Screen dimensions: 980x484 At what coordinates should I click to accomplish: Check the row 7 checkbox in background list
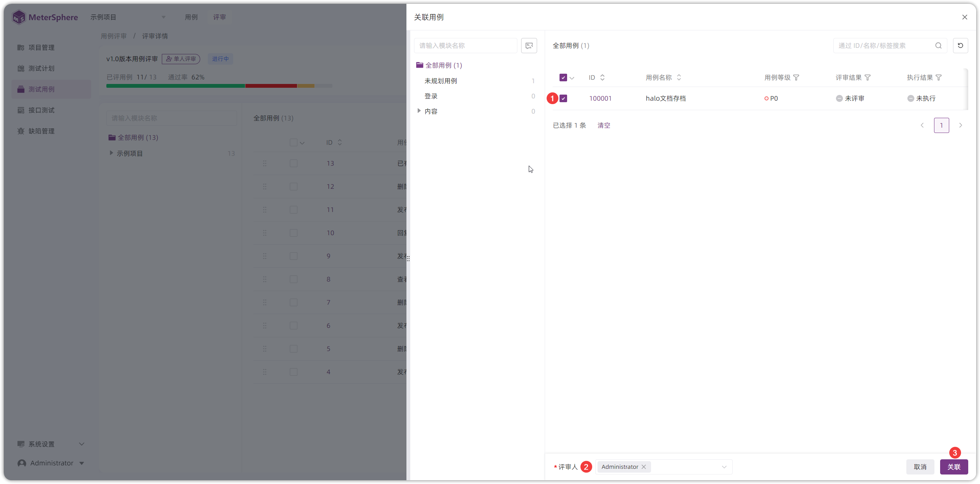(x=293, y=302)
